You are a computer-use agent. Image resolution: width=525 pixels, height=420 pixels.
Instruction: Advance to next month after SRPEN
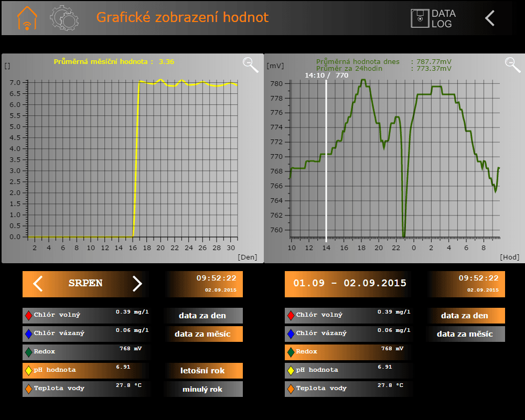pyautogui.click(x=137, y=284)
